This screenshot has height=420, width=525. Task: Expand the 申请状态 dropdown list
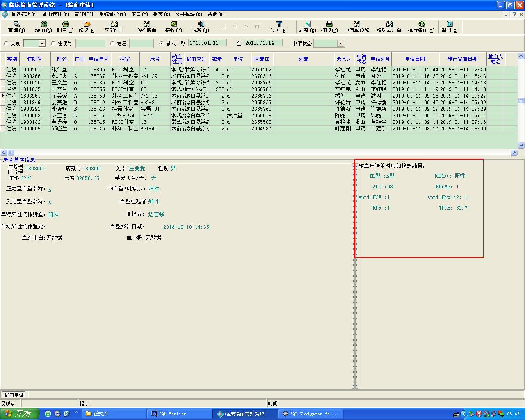point(340,43)
